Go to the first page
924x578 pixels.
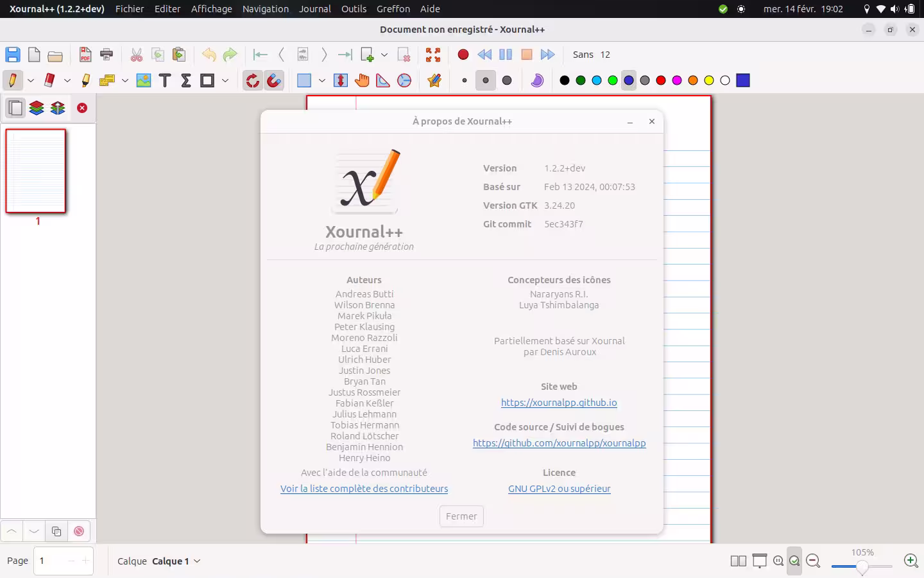260,55
